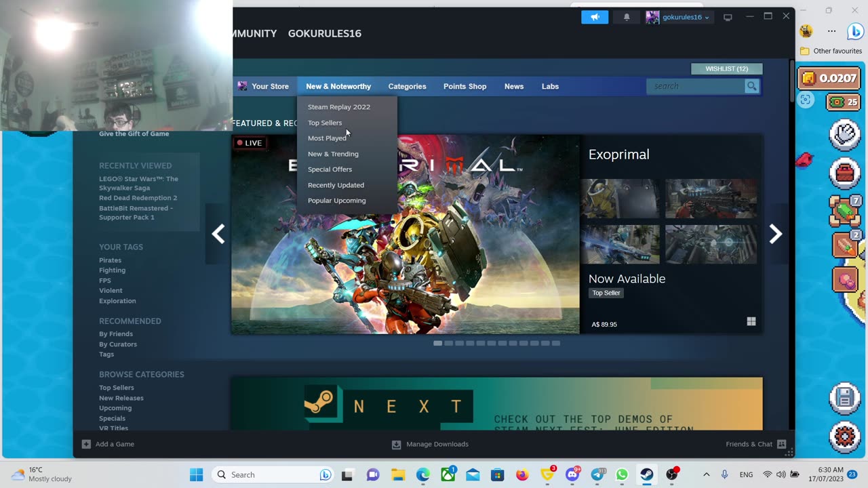Focus the Steam store search field

[x=696, y=86]
